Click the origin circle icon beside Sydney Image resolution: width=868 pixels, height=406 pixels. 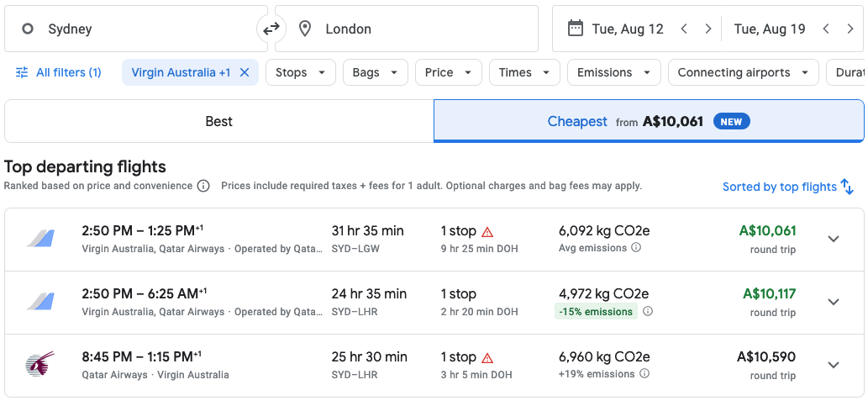(28, 29)
